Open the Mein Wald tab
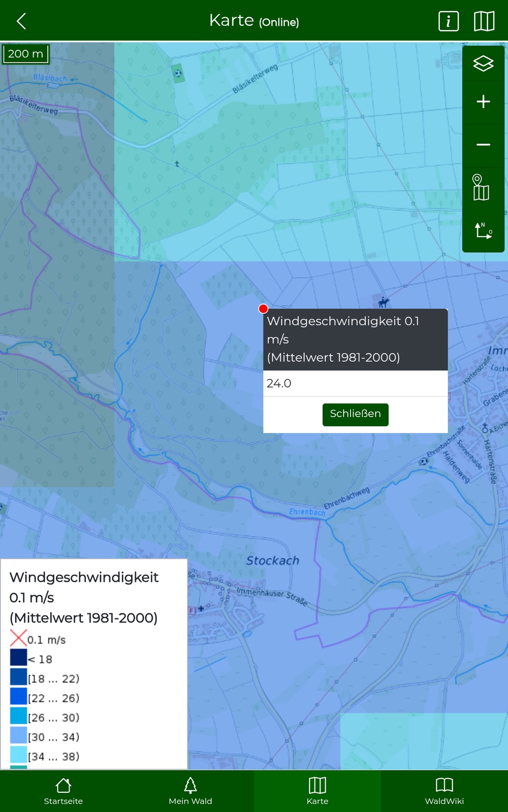This screenshot has width=508, height=812. [x=190, y=791]
